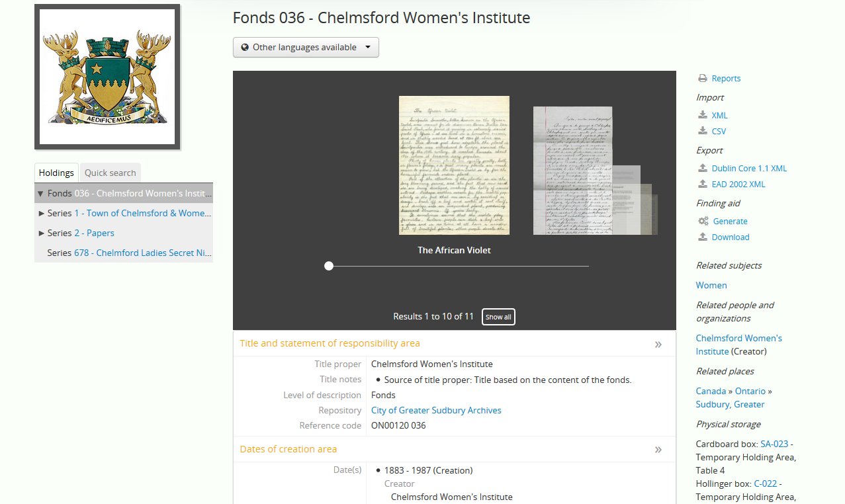Expand Series 2 Papers tree node

42,233
